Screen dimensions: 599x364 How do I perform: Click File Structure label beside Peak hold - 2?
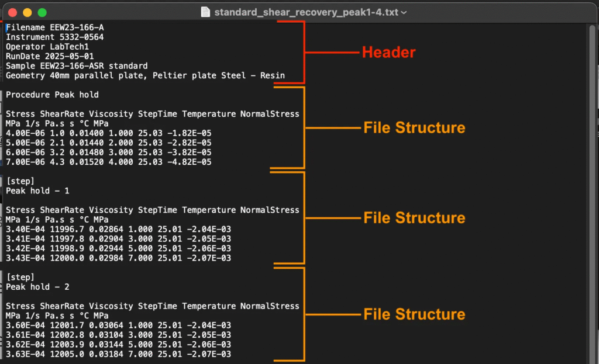click(414, 314)
